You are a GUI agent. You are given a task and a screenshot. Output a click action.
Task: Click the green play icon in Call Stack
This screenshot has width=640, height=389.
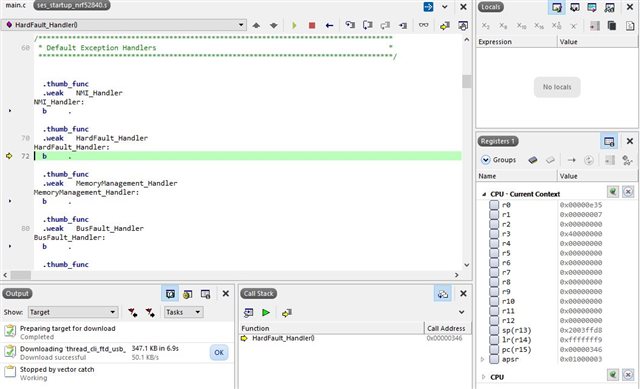tap(266, 313)
